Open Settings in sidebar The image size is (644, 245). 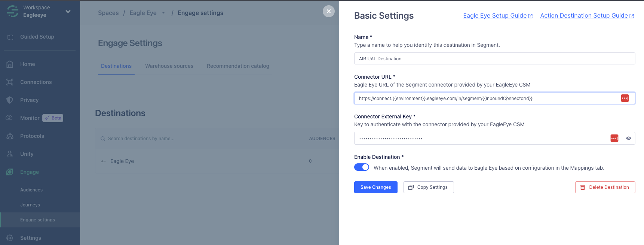click(31, 238)
